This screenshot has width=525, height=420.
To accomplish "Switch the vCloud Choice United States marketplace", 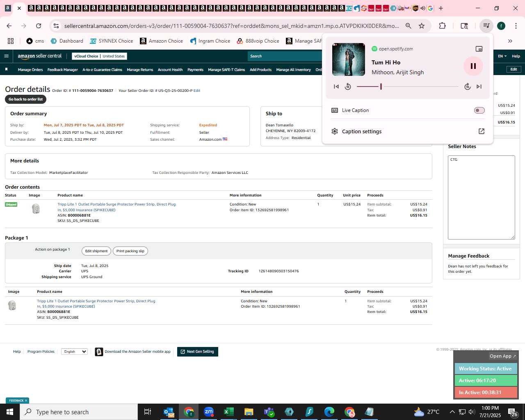I will 100,56.
